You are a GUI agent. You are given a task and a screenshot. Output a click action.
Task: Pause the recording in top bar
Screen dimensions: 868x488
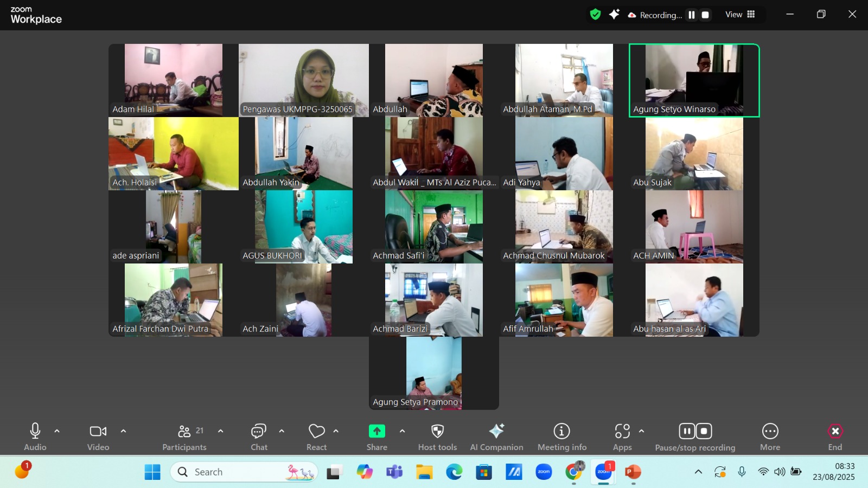click(692, 15)
